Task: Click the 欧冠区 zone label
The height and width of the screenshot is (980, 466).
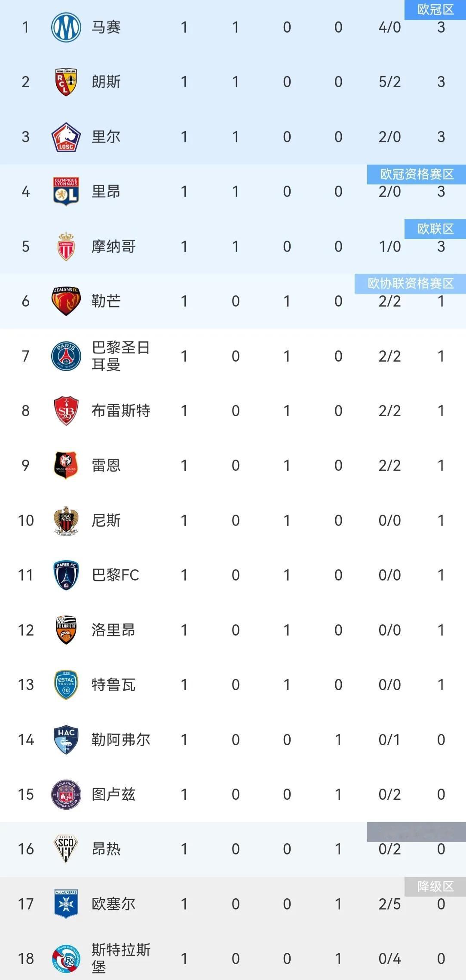Action: [435, 9]
